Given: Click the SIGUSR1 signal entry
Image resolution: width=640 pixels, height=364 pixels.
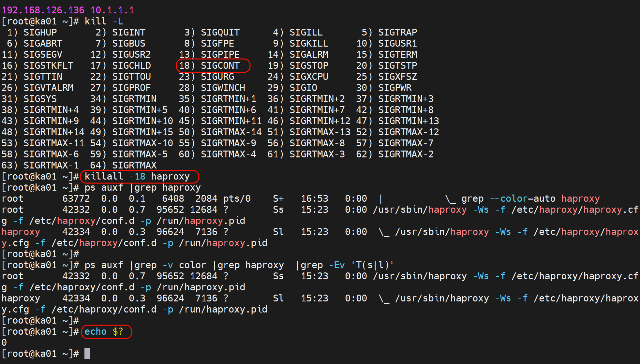Looking at the screenshot, I should 397,43.
